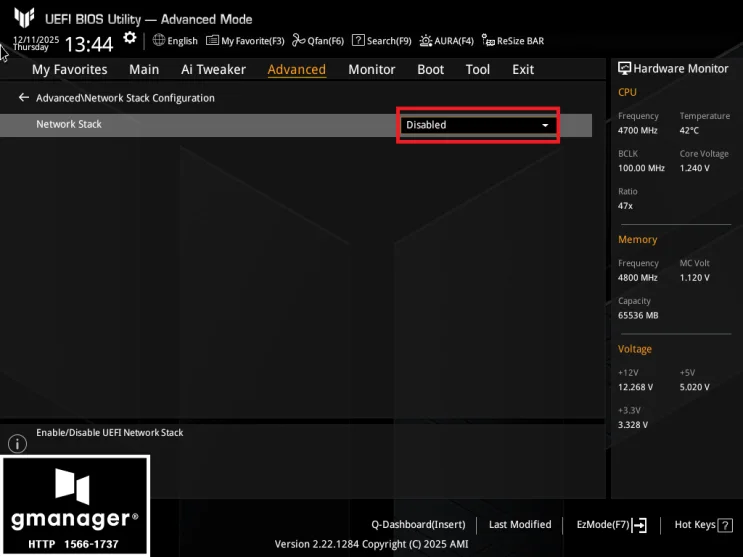Open the Tool tab
Screen dimensions: 743x557
tap(478, 69)
